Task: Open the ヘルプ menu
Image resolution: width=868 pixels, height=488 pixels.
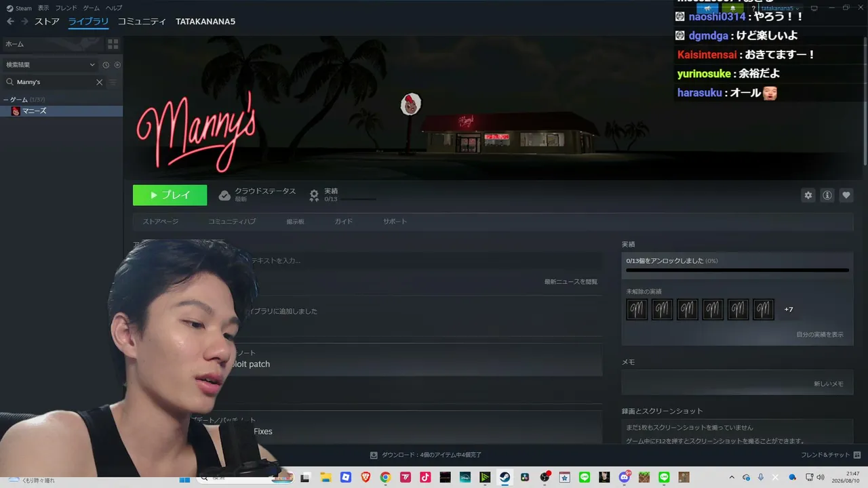Action: click(x=114, y=8)
